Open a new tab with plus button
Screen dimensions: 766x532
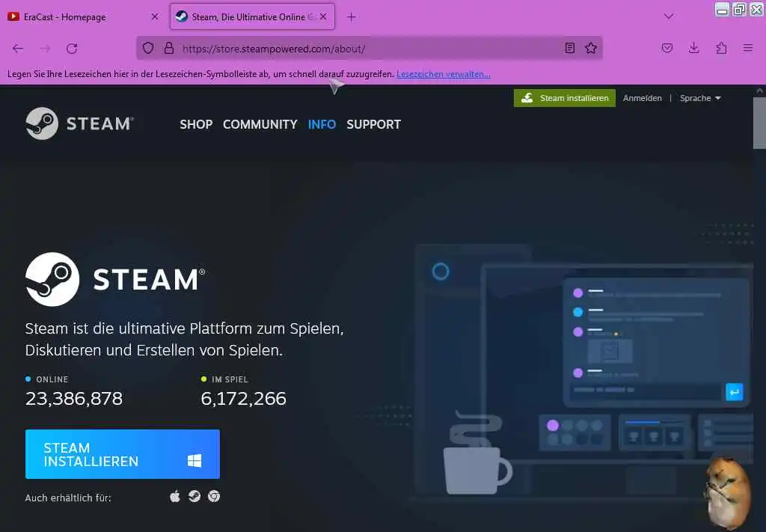click(352, 17)
